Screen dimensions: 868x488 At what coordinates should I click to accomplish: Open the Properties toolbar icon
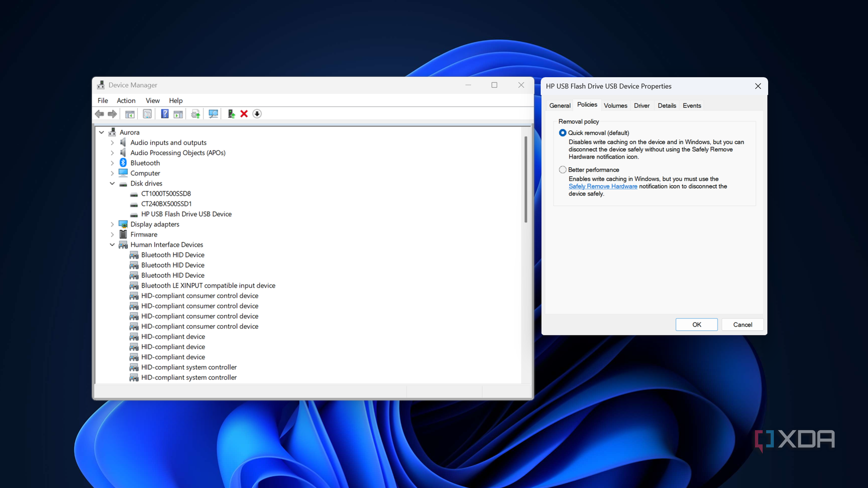[147, 114]
